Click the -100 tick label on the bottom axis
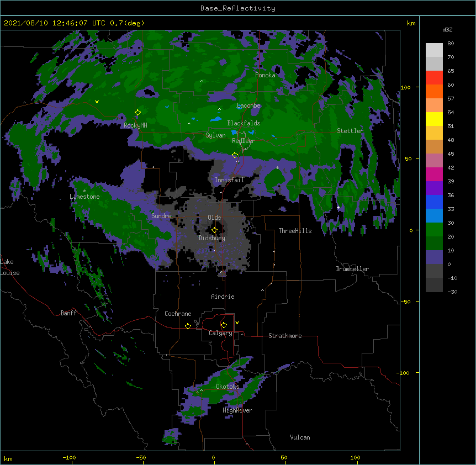 pos(69,457)
